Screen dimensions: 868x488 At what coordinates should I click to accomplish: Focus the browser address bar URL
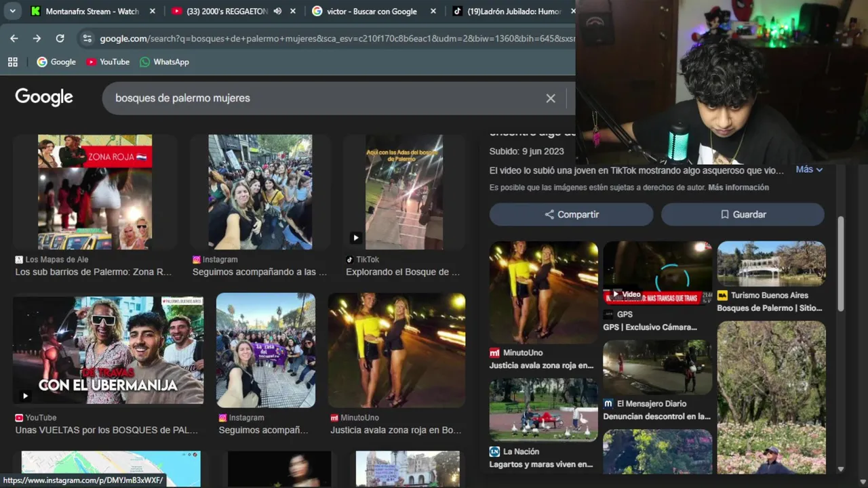(x=337, y=39)
